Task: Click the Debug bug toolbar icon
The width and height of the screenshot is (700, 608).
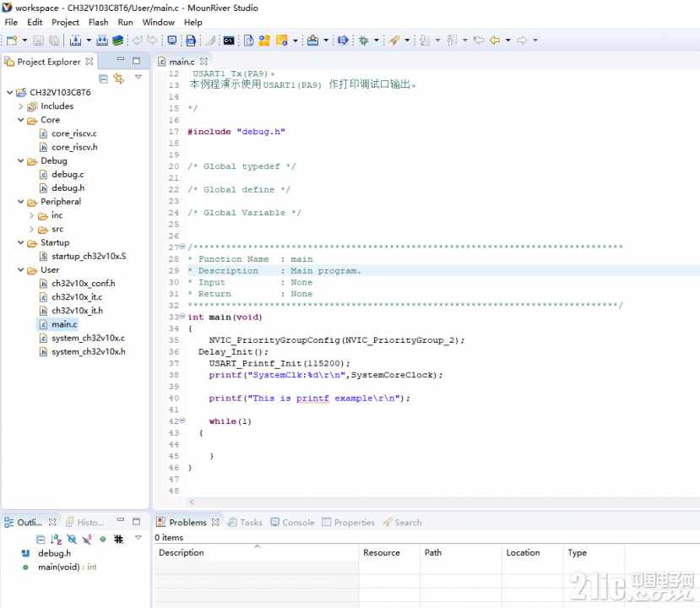Action: [x=364, y=41]
